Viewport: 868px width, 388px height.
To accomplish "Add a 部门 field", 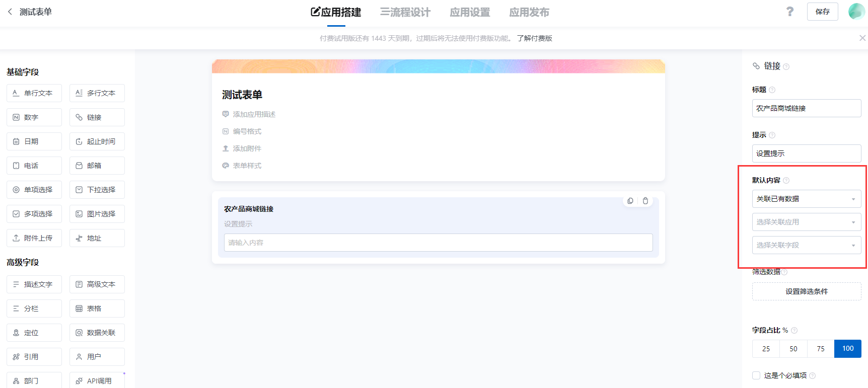I will 34,380.
